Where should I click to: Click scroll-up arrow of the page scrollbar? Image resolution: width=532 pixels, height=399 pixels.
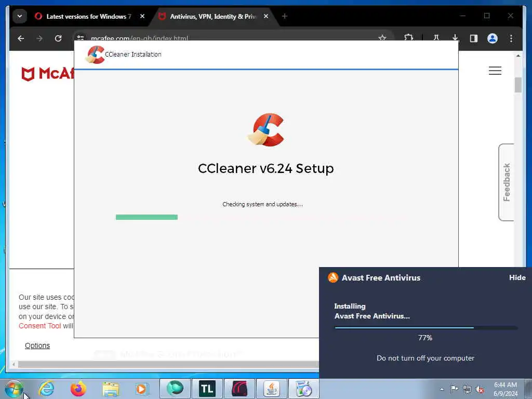(x=518, y=56)
